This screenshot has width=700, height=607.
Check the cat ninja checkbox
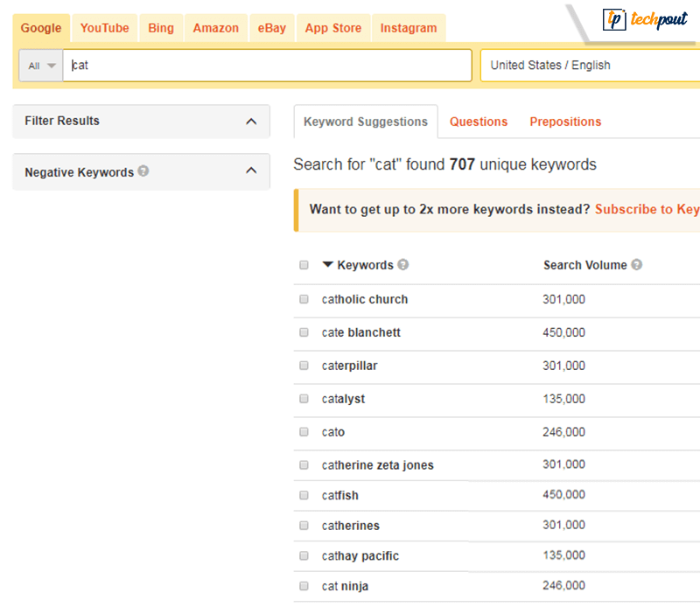pos(304,586)
